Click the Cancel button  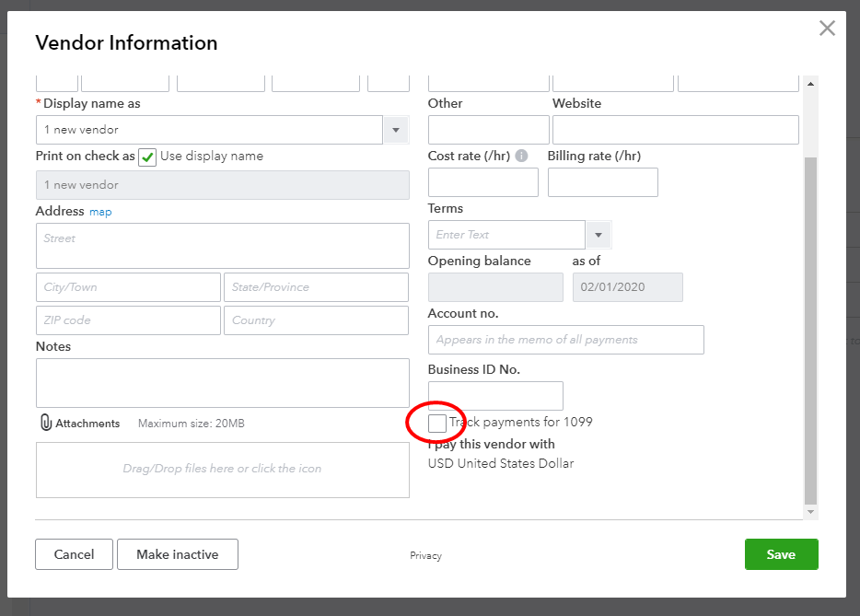pos(74,554)
